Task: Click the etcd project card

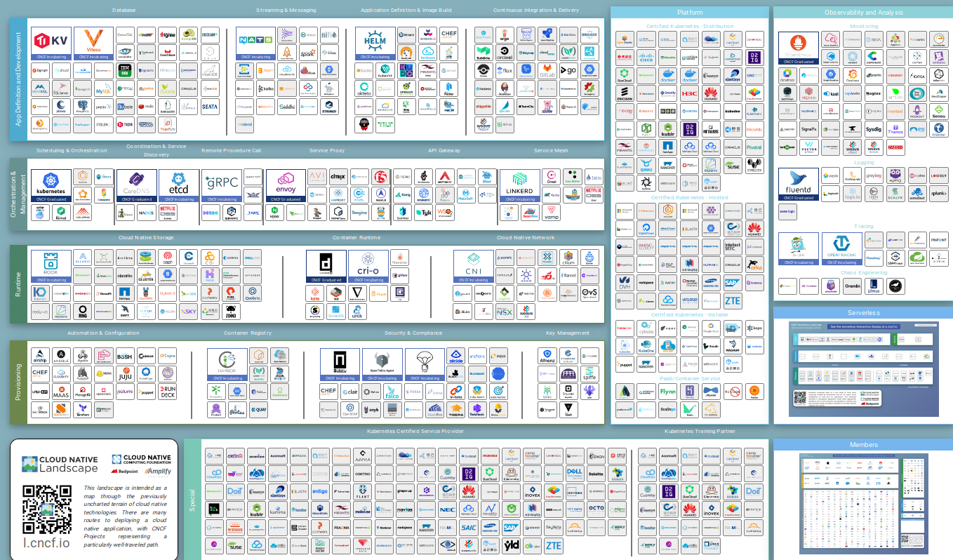Action: pos(178,186)
